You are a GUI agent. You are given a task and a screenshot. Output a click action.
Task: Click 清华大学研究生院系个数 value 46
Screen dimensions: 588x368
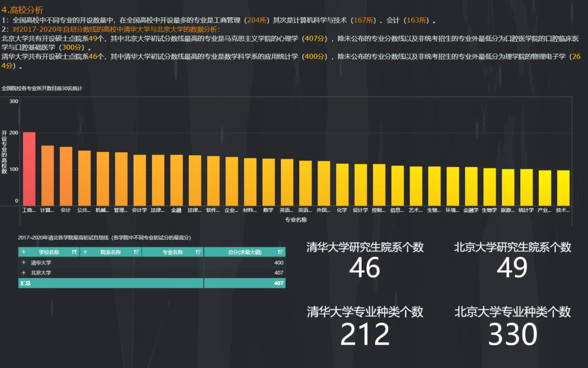[365, 268]
